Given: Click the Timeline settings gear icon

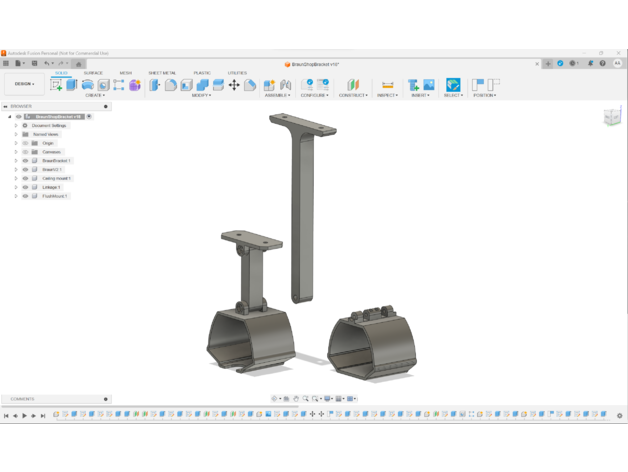Looking at the screenshot, I should click(619, 415).
